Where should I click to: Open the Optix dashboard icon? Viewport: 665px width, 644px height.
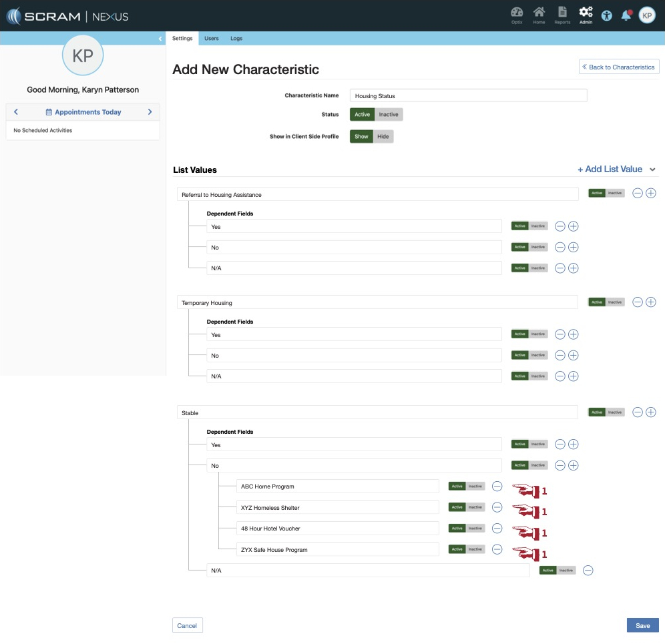(x=517, y=14)
